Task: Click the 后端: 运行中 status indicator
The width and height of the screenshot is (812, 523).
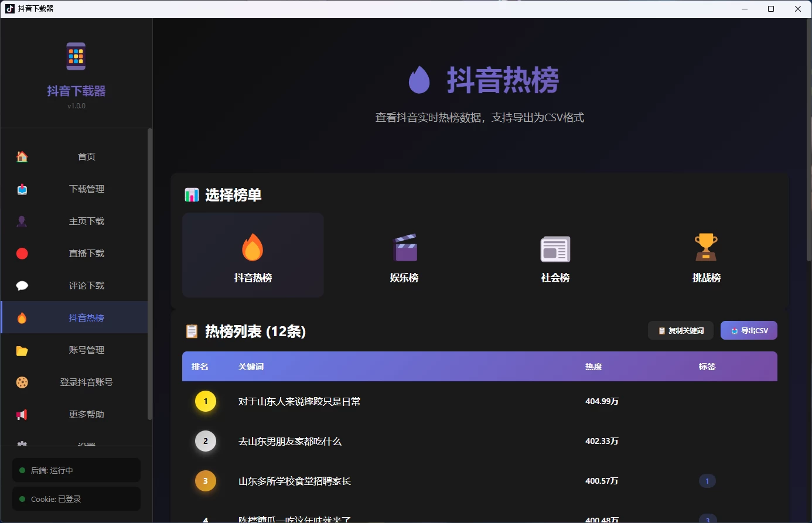Action: (76, 470)
